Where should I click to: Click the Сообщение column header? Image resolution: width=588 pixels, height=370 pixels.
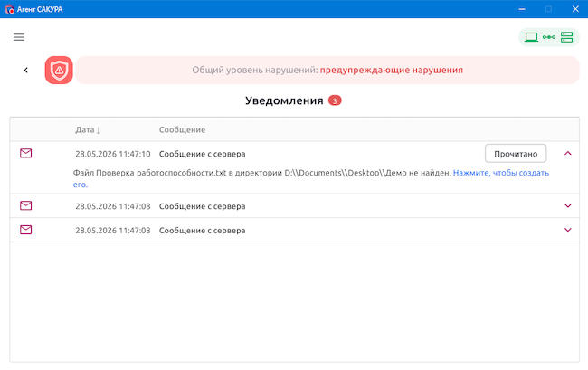click(x=182, y=129)
